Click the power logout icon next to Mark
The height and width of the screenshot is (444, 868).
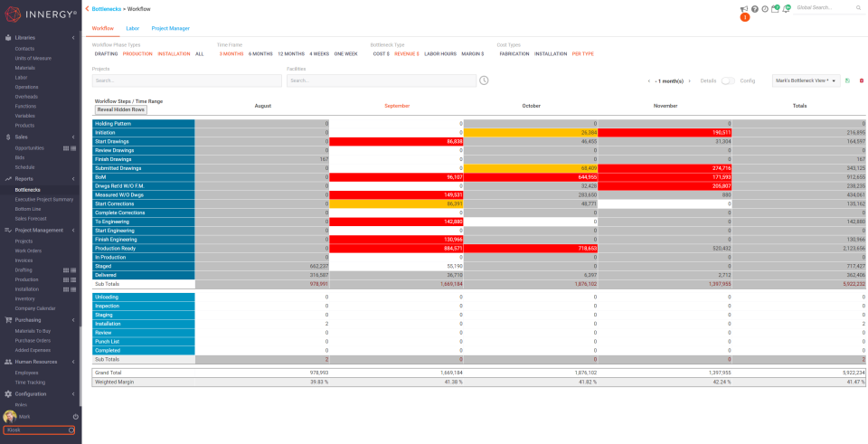76,416
